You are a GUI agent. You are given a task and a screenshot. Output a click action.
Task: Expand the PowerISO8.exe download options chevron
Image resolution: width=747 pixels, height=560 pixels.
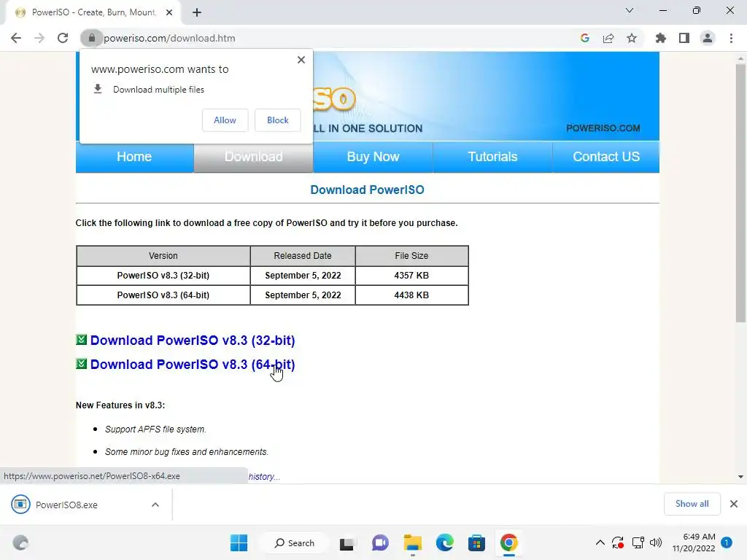155,505
